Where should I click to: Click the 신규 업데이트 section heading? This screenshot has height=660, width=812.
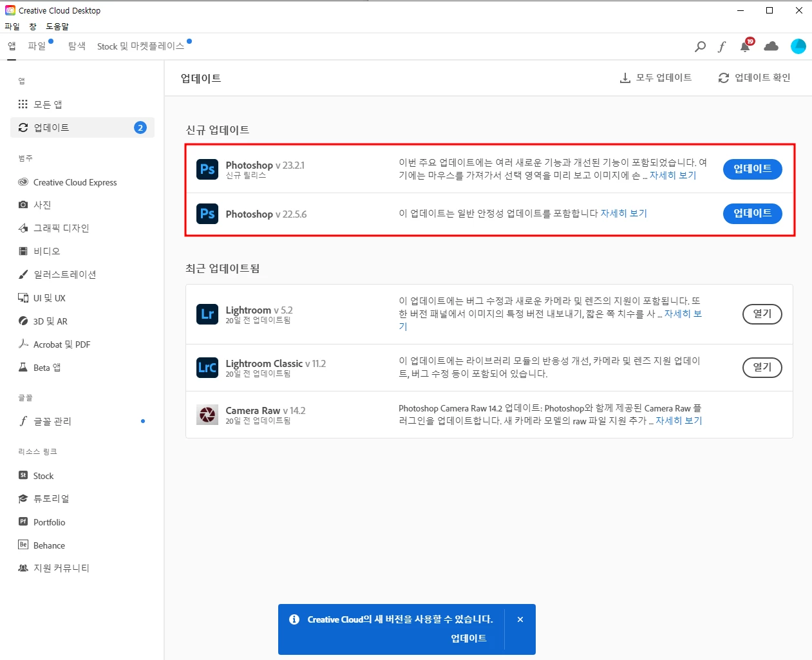(x=218, y=130)
